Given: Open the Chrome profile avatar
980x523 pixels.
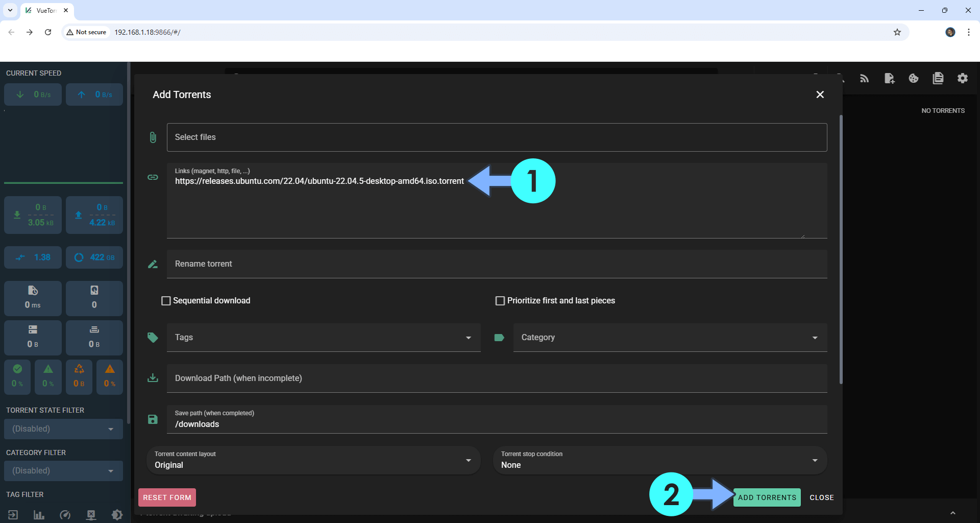Looking at the screenshot, I should click(x=950, y=32).
